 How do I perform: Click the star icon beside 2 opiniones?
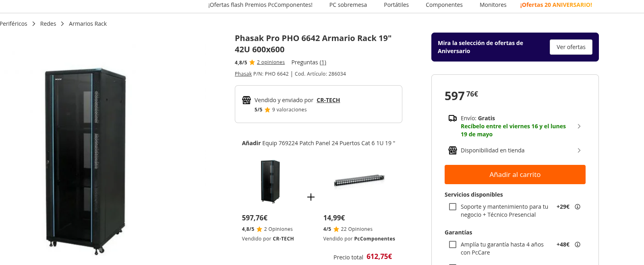[252, 62]
